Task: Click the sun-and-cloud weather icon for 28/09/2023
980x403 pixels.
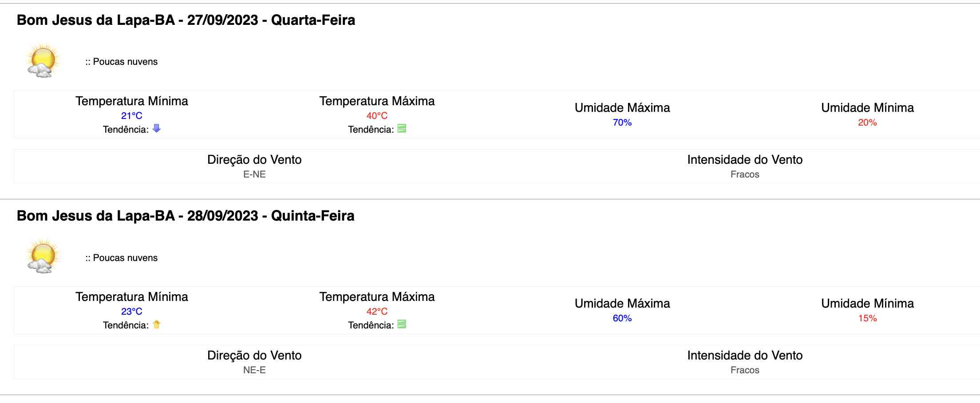Action: 43,257
